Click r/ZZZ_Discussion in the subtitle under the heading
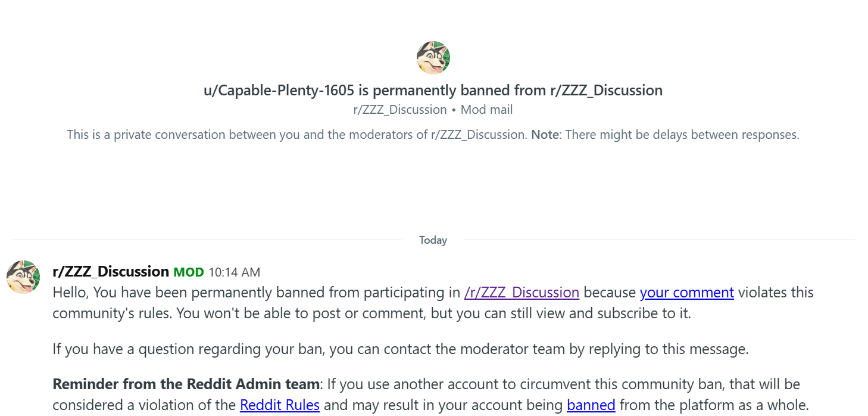The width and height of the screenshot is (868, 416). [x=399, y=110]
